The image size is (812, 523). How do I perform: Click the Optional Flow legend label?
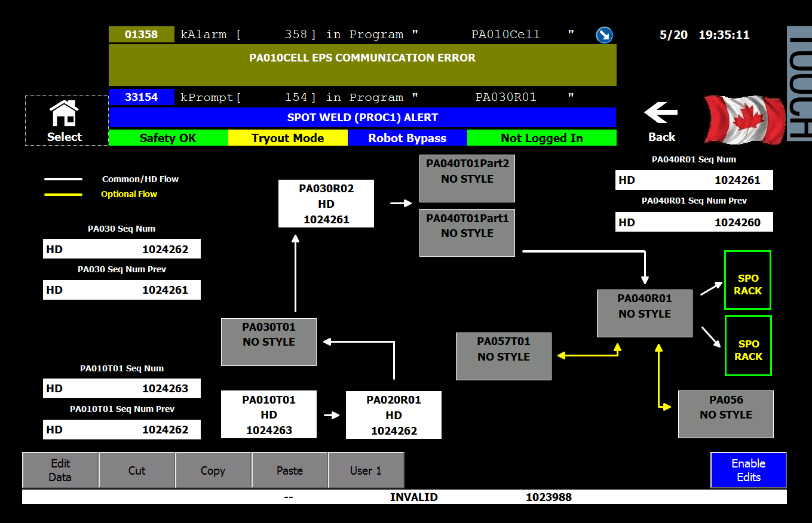pyautogui.click(x=129, y=194)
